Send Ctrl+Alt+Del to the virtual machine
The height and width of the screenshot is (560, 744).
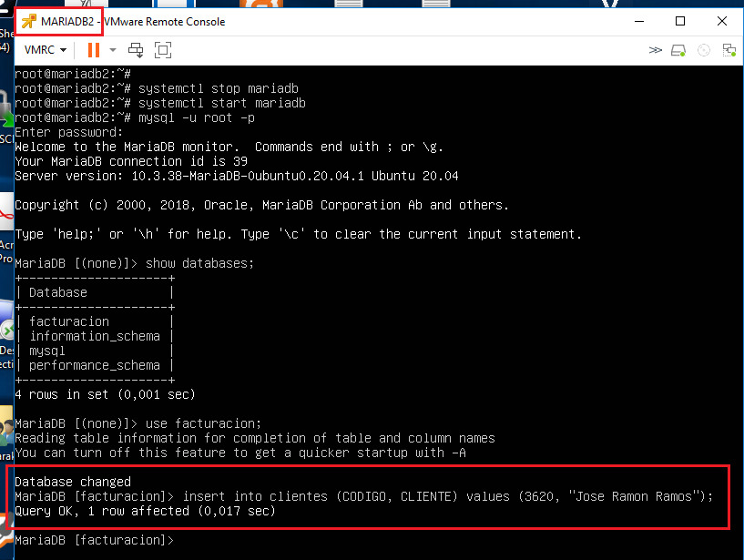(137, 49)
